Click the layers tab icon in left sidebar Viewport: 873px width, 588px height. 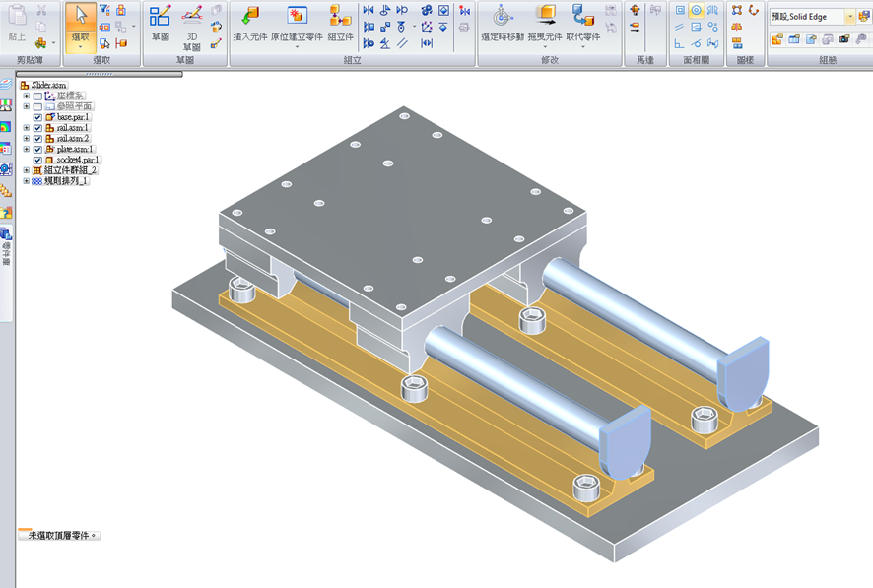point(6,84)
